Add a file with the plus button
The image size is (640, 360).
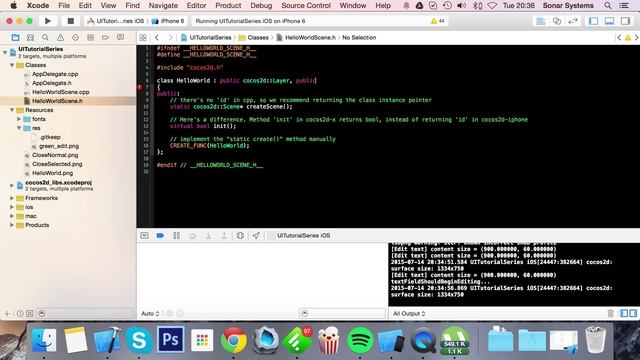pyautogui.click(x=7, y=313)
